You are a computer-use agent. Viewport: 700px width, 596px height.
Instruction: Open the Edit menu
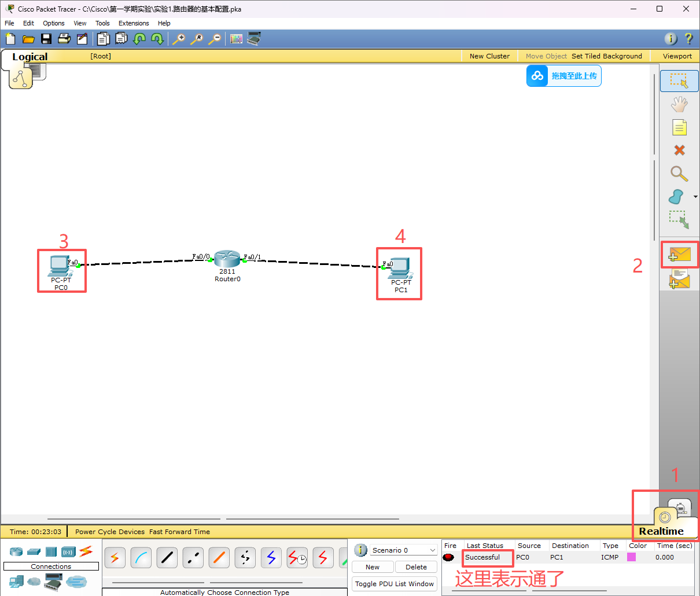[x=28, y=23]
